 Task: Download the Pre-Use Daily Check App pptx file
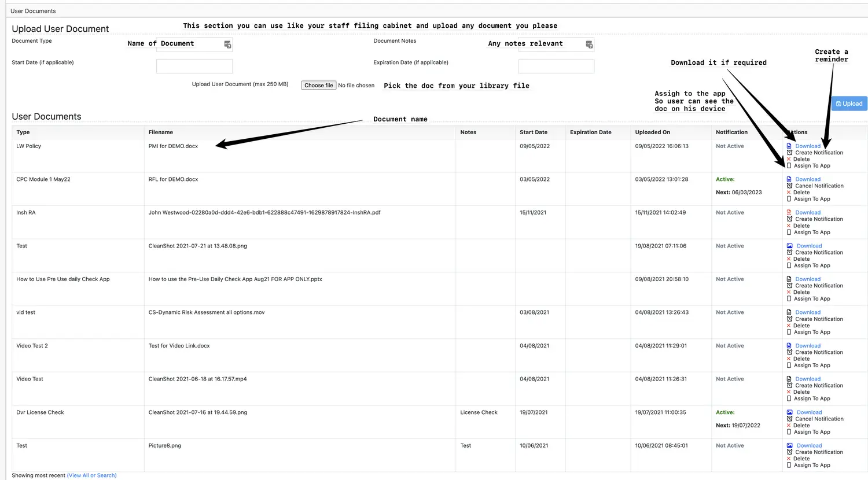(x=808, y=279)
